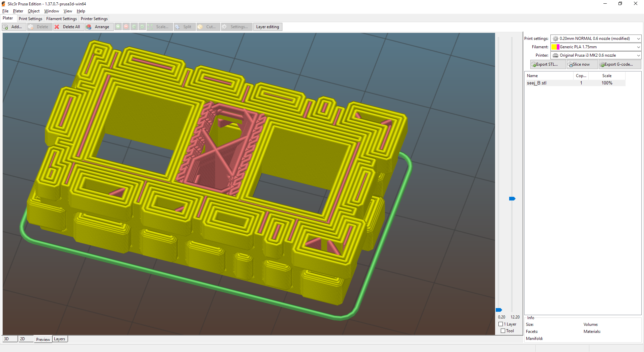The width and height of the screenshot is (644, 352).
Task: Click the Arrange icon
Action: point(89,27)
